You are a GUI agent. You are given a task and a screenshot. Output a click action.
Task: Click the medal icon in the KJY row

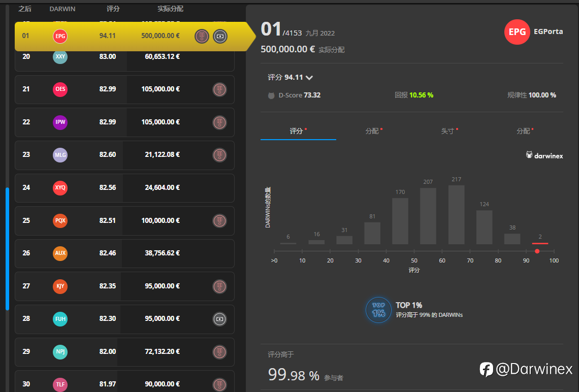pos(220,286)
